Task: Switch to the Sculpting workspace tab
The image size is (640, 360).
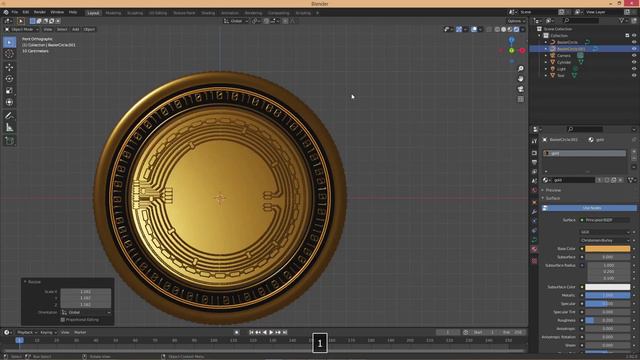Action: pyautogui.click(x=135, y=13)
